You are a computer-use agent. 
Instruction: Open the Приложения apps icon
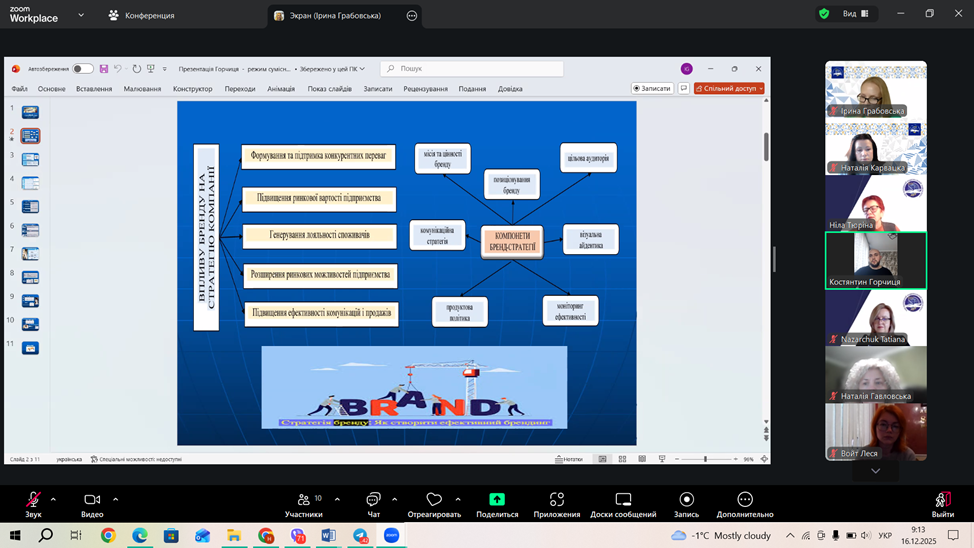[556, 499]
